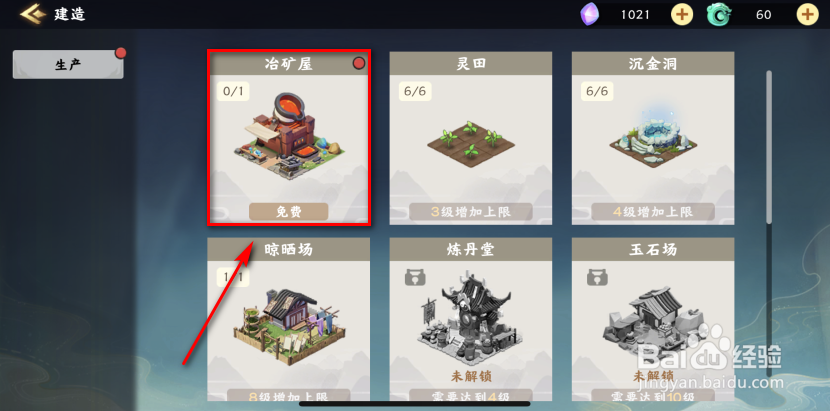Add more jade coins with plus button
The height and width of the screenshot is (411, 830).
click(x=808, y=14)
